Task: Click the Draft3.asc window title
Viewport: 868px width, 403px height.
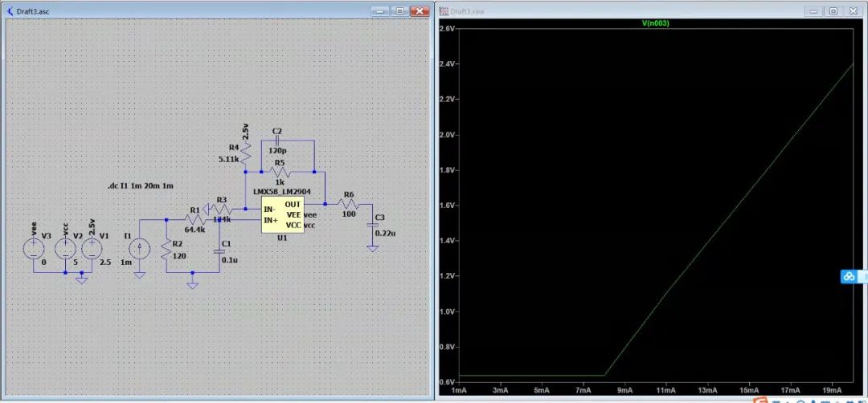Action: coord(33,11)
